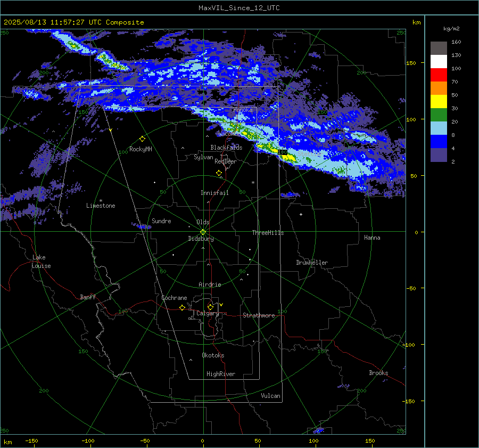Click the Limestone label
The height and width of the screenshot is (448, 479).
[101, 206]
